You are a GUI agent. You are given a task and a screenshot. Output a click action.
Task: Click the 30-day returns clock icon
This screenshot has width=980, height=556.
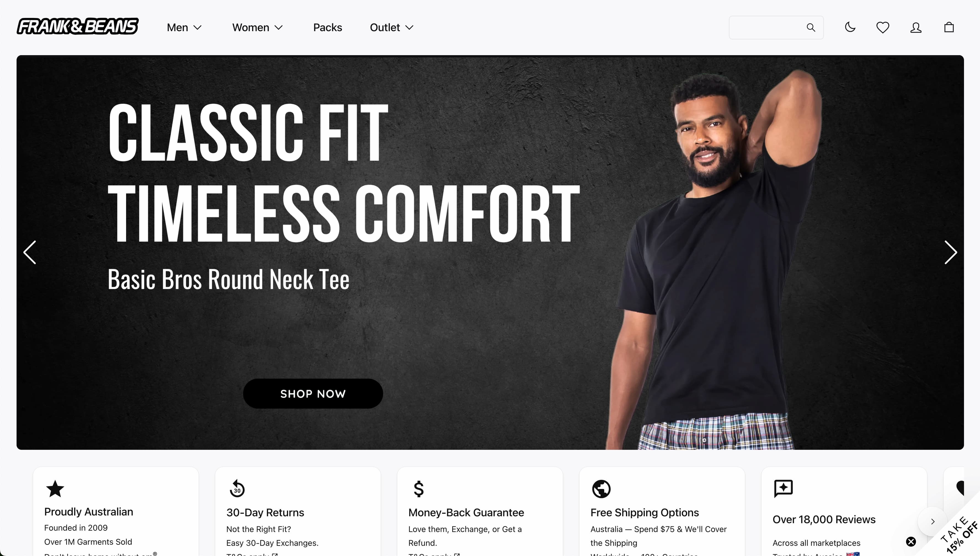(x=237, y=488)
